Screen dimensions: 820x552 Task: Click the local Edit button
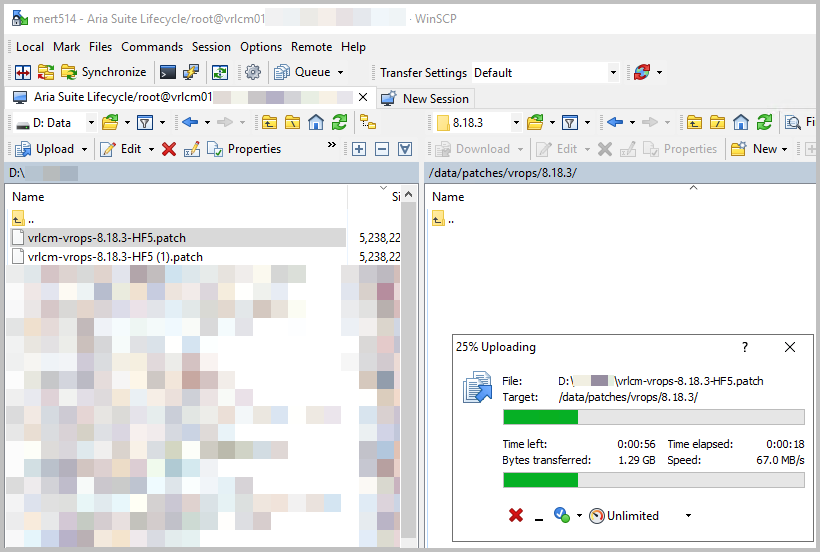pyautogui.click(x=121, y=149)
